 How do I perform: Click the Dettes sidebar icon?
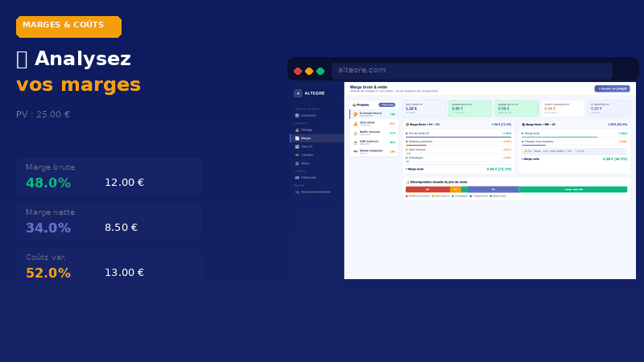tap(297, 163)
